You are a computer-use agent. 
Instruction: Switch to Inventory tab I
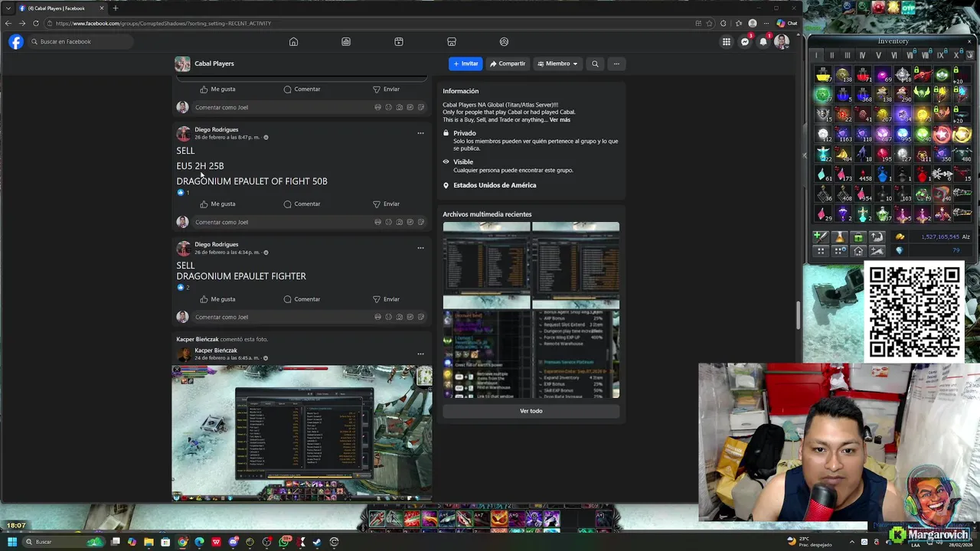click(816, 55)
